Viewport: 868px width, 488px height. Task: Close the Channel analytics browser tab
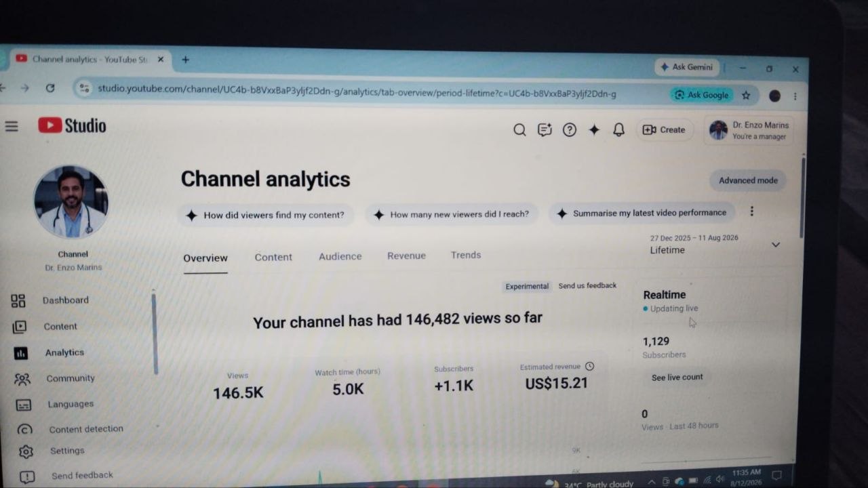(x=161, y=60)
